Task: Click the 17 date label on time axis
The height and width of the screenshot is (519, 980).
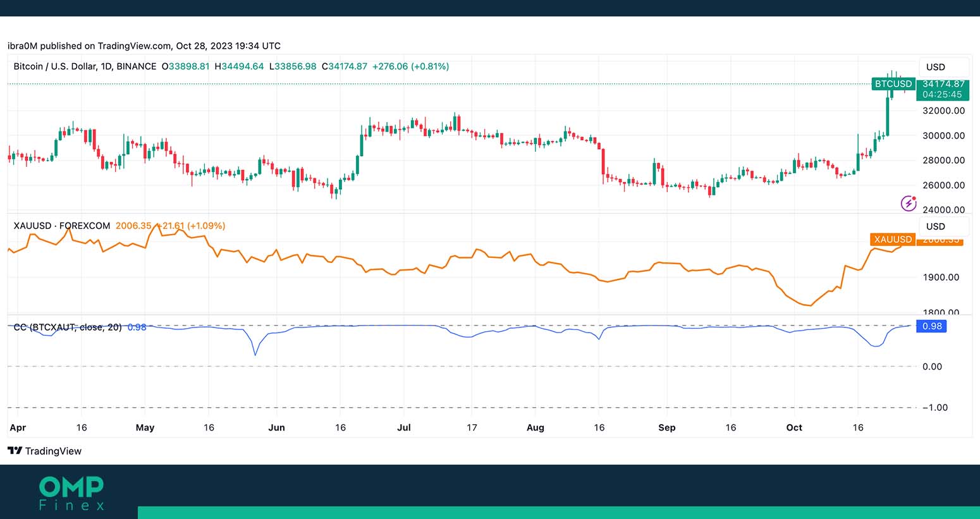Action: 472,427
